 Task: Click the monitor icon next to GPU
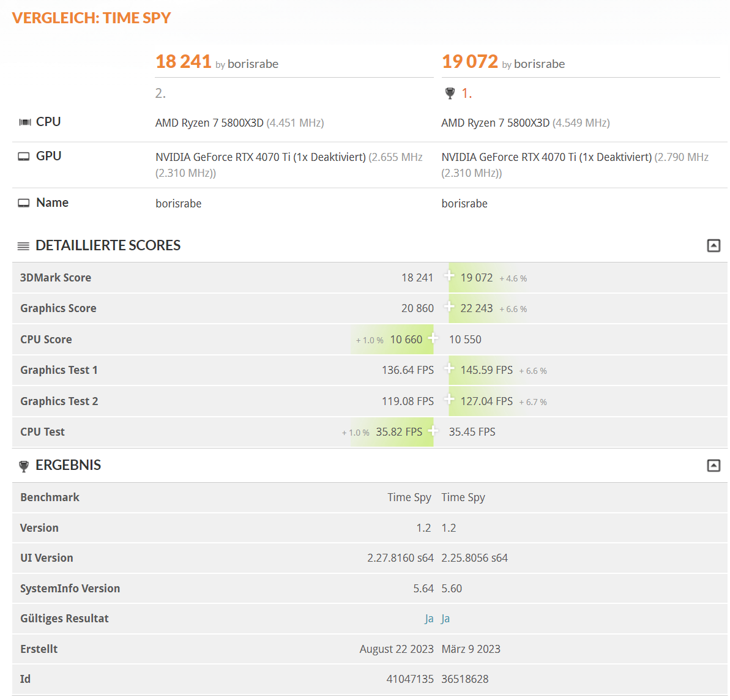point(24,157)
